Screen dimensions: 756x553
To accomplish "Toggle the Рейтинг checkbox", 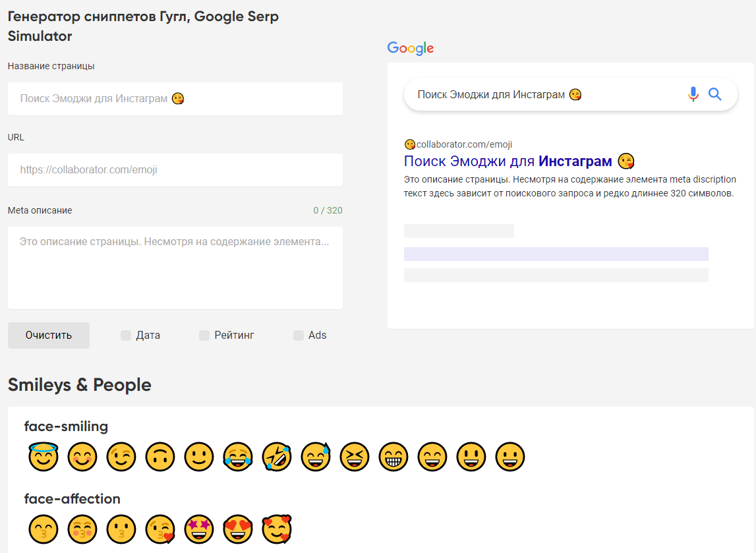I will coord(204,335).
